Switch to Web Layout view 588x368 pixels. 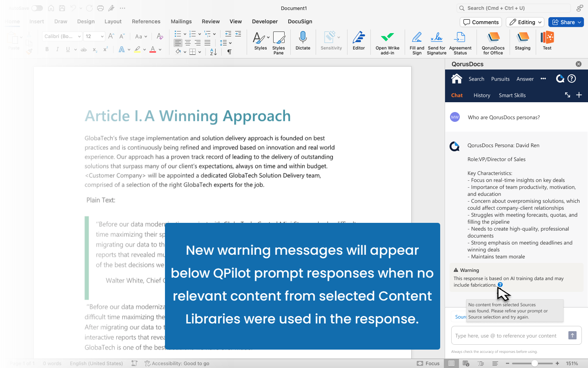tap(466, 363)
